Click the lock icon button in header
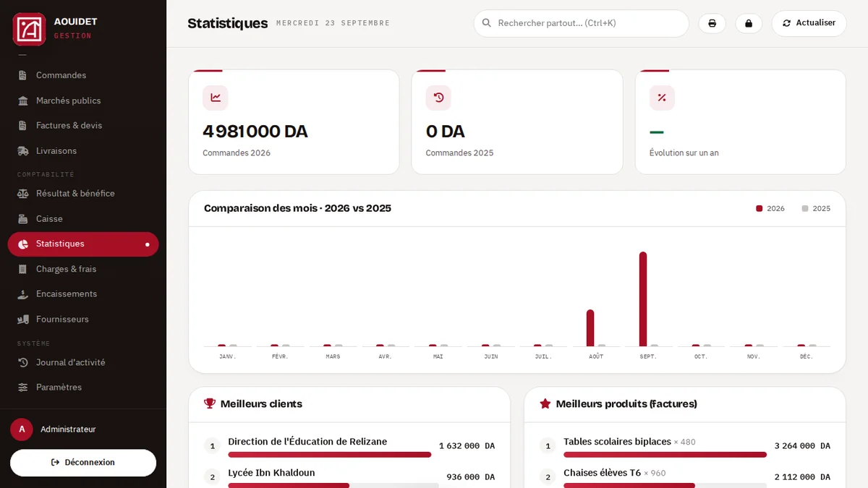This screenshot has width=868, height=488. (749, 23)
